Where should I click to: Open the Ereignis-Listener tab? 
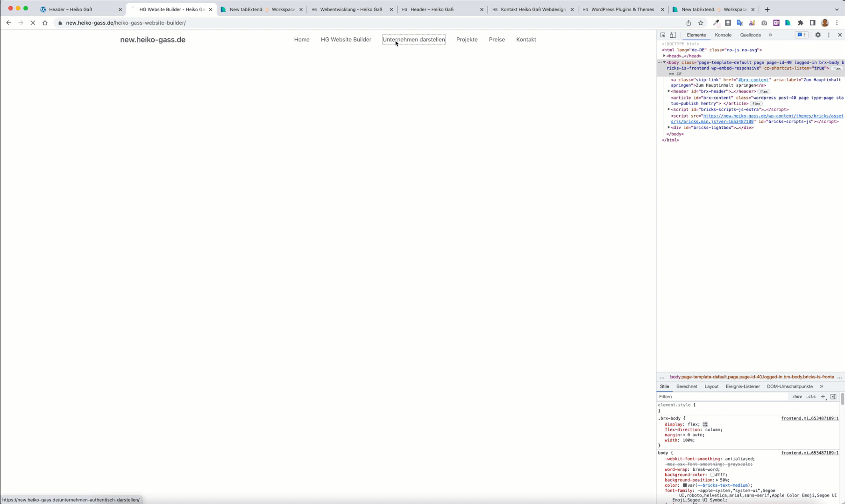(743, 386)
